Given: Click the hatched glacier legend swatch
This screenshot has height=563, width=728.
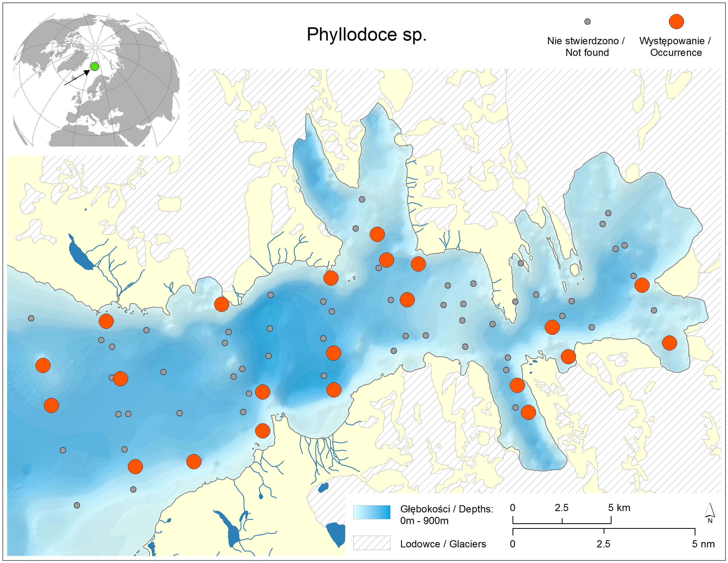Looking at the screenshot, I should click(x=372, y=543).
